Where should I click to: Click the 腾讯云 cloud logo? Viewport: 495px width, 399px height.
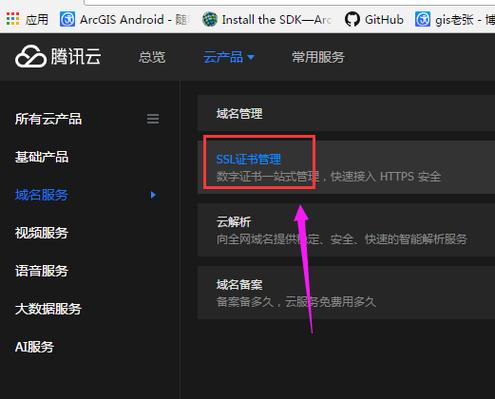click(x=58, y=57)
